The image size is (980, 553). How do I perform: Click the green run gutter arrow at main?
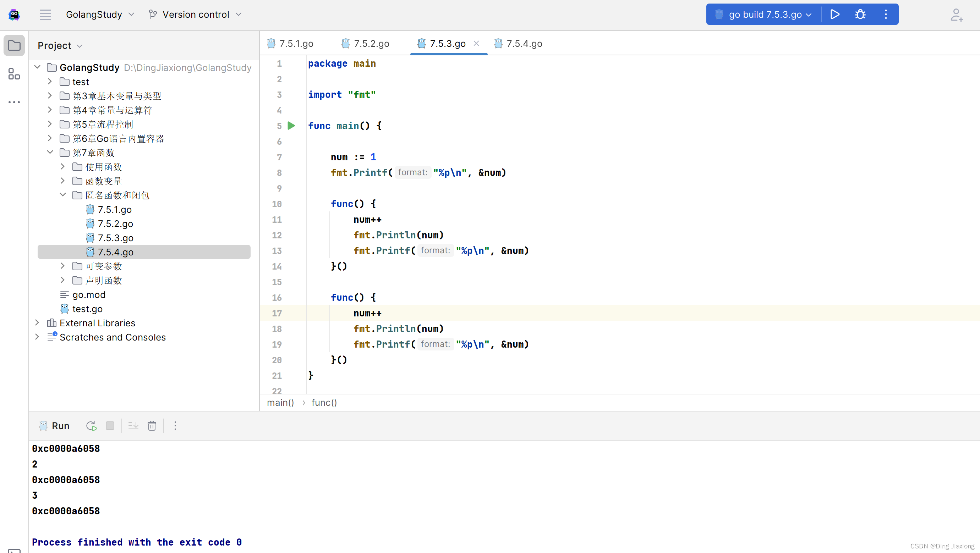click(291, 126)
